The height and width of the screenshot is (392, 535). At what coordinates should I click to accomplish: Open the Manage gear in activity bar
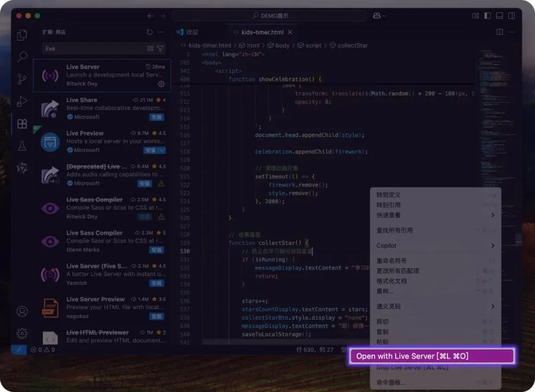(22, 333)
